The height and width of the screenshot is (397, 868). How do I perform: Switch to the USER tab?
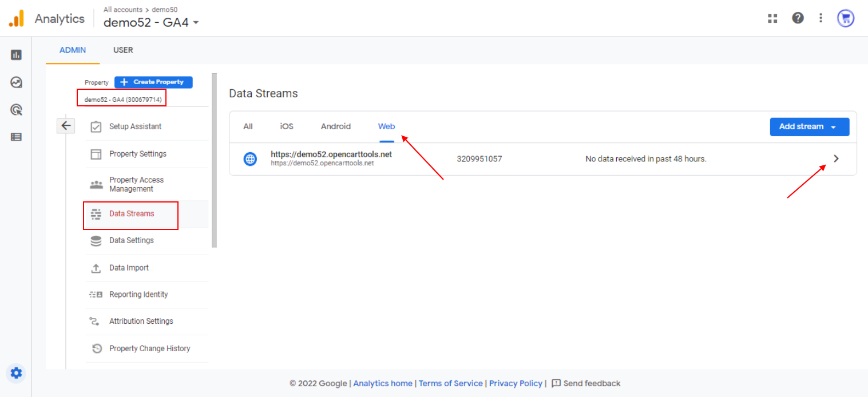pos(123,50)
